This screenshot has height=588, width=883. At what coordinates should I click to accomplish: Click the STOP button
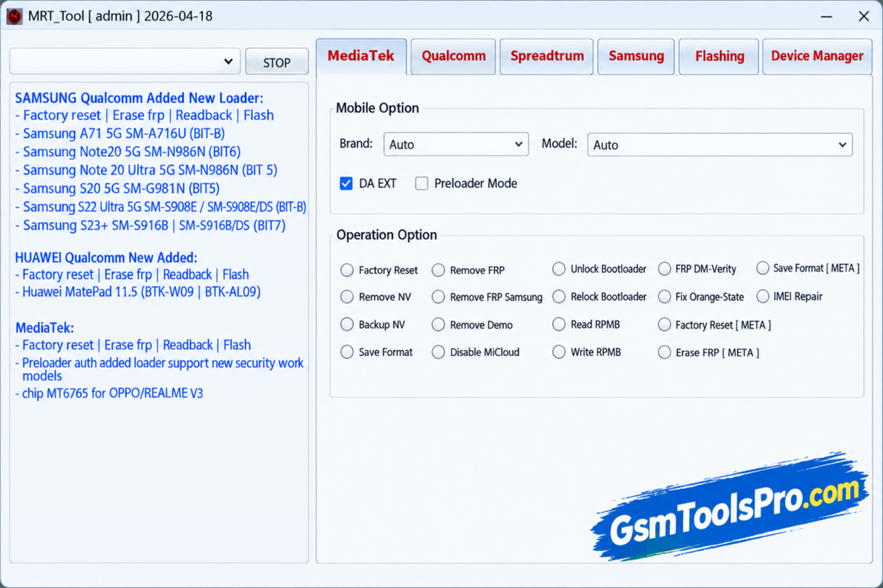[x=277, y=62]
